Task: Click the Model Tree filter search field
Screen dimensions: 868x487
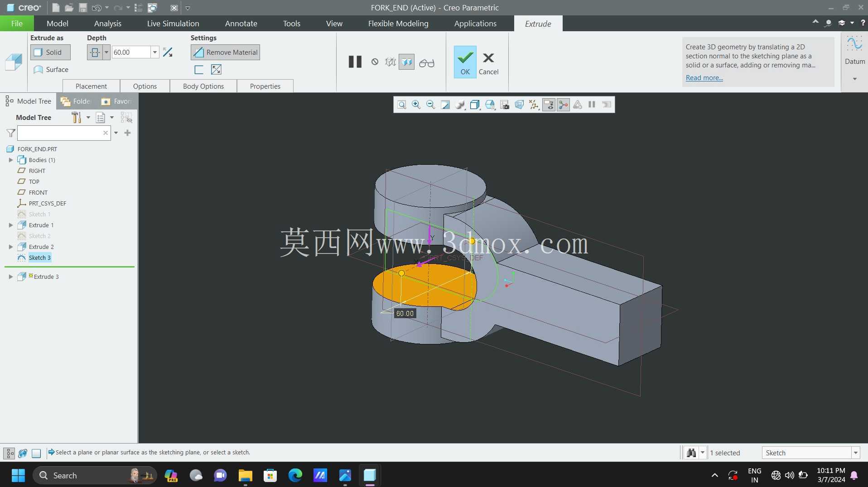Action: tap(64, 133)
